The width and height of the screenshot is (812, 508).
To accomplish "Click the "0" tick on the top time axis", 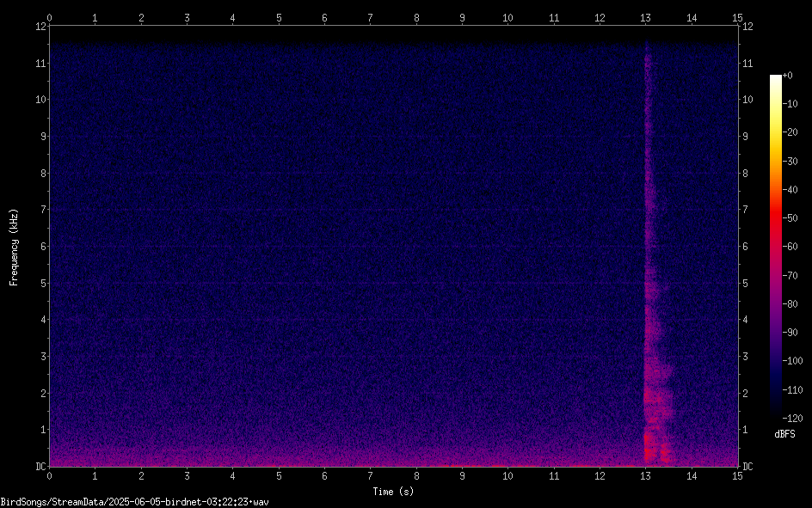I will pos(49,17).
